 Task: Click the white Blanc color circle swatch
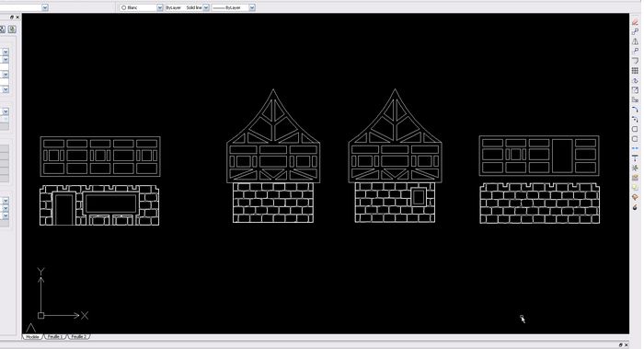coord(123,7)
